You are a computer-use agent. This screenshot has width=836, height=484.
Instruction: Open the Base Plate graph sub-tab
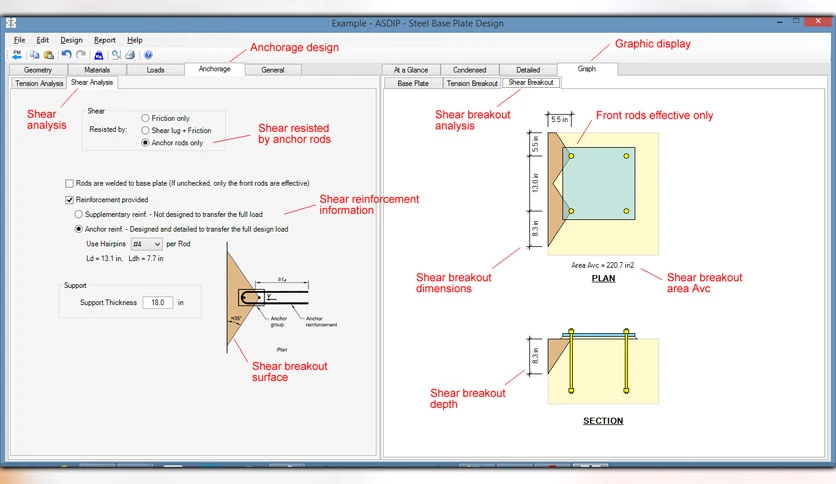point(413,83)
